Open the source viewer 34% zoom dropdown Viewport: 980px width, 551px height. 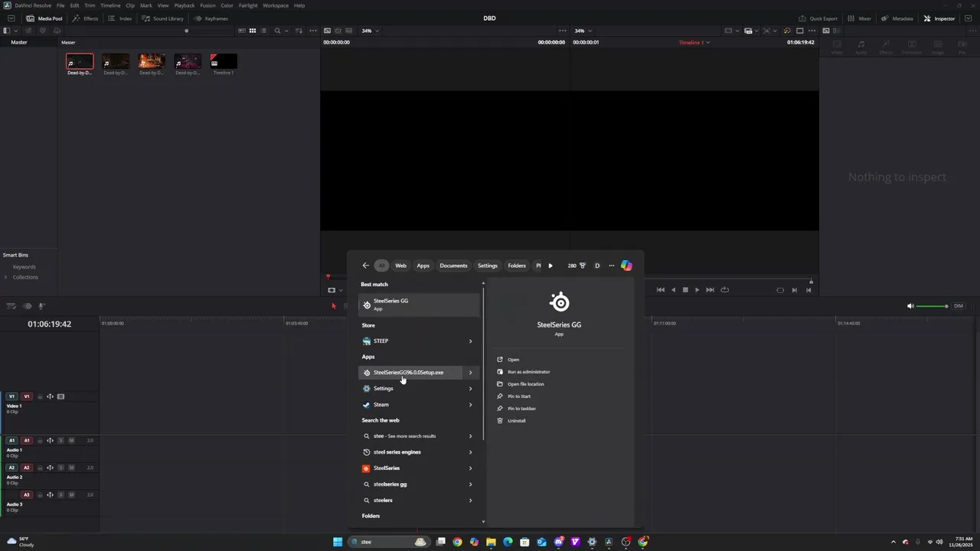pyautogui.click(x=371, y=31)
